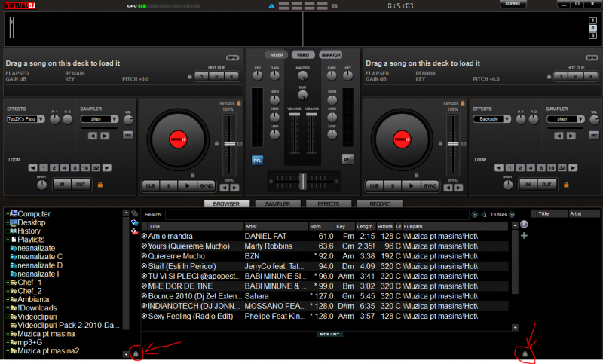Show the SCRATCH panel
603x364 pixels.
(331, 55)
